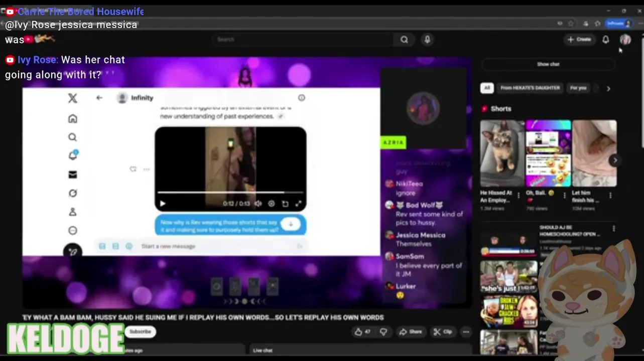Like the video with thumbs-up

point(362,332)
